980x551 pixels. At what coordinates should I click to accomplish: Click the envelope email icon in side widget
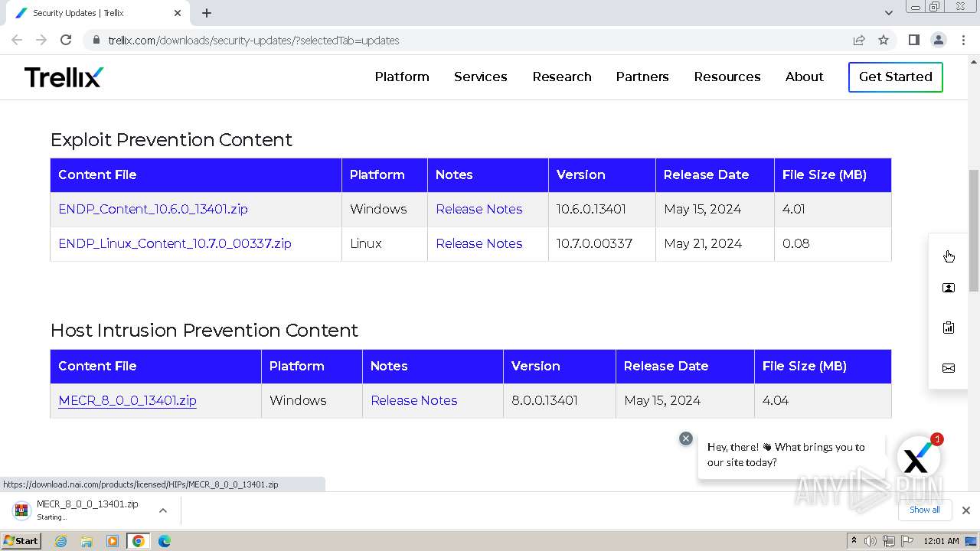tap(949, 368)
